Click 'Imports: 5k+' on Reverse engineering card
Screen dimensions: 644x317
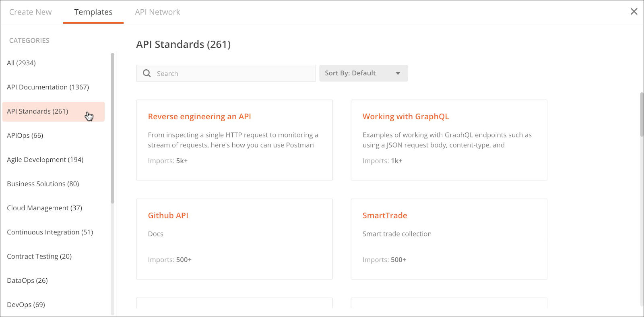tap(168, 161)
